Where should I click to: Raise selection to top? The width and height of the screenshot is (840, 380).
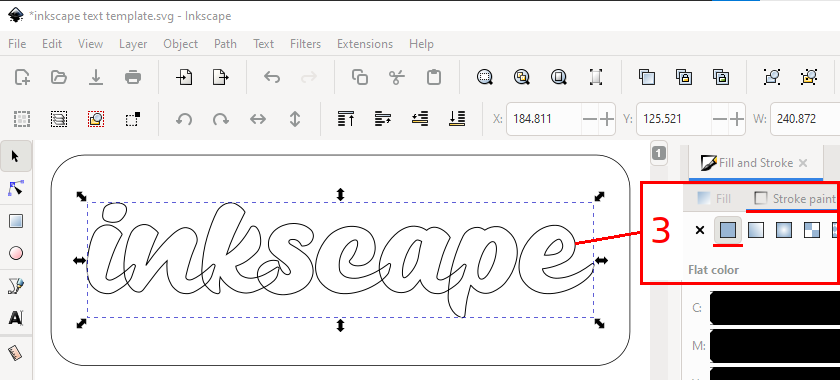pyautogui.click(x=346, y=118)
